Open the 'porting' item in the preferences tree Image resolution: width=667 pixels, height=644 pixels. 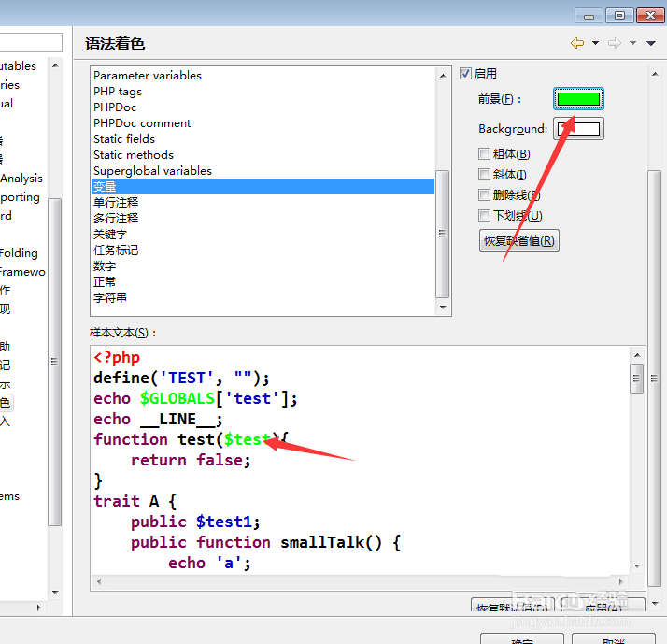click(x=20, y=197)
